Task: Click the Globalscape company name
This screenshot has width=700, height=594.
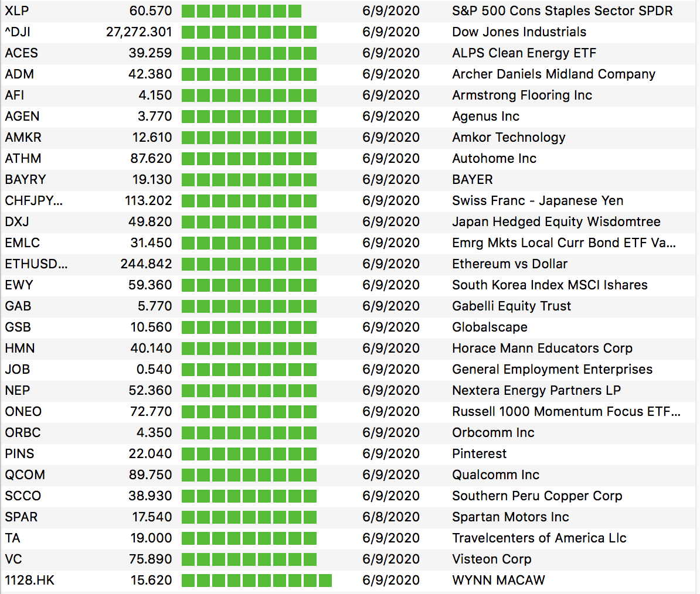Action: (x=490, y=327)
